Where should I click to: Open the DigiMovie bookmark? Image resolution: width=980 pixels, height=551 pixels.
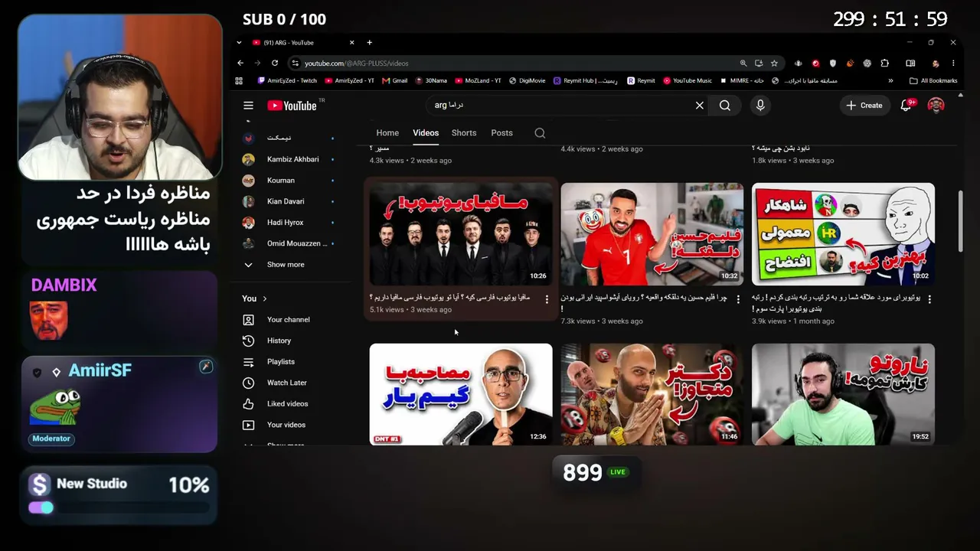pyautogui.click(x=528, y=80)
